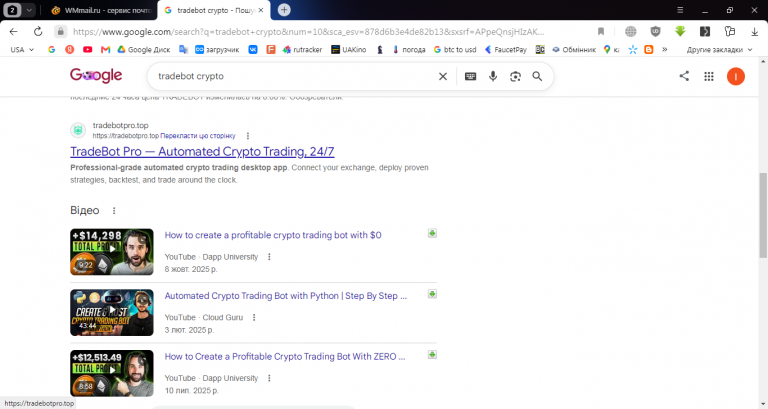Open TradeBot Pro — Automated Crypto Trading result
The image size is (768, 409).
202,151
